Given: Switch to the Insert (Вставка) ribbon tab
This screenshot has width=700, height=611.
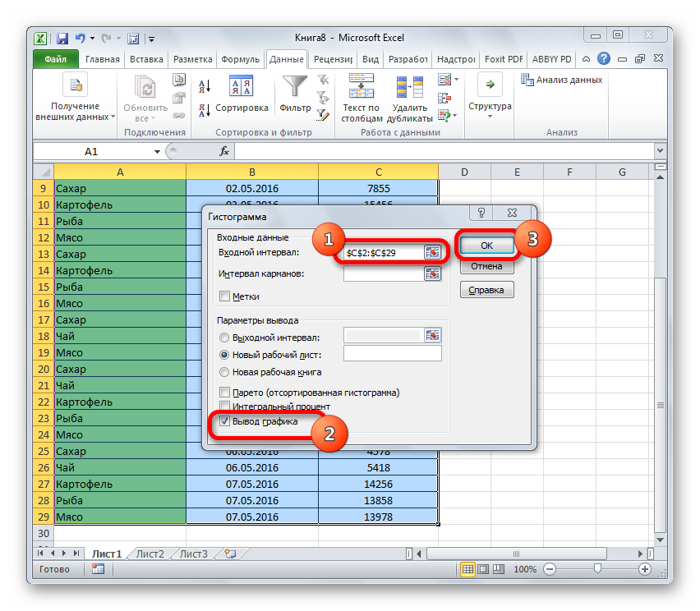Looking at the screenshot, I should click(145, 59).
